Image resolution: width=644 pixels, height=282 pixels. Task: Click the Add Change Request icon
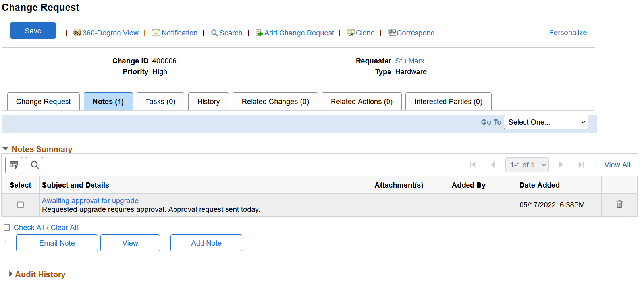(x=259, y=33)
